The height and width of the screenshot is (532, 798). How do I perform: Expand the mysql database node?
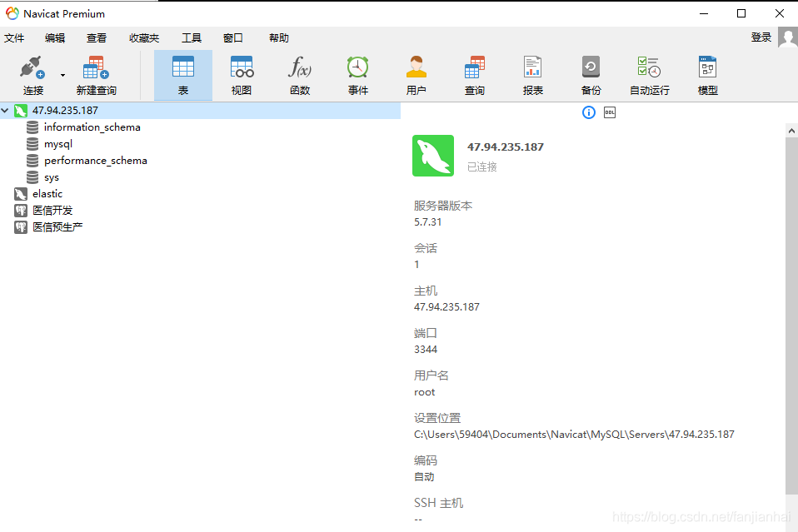(x=57, y=143)
